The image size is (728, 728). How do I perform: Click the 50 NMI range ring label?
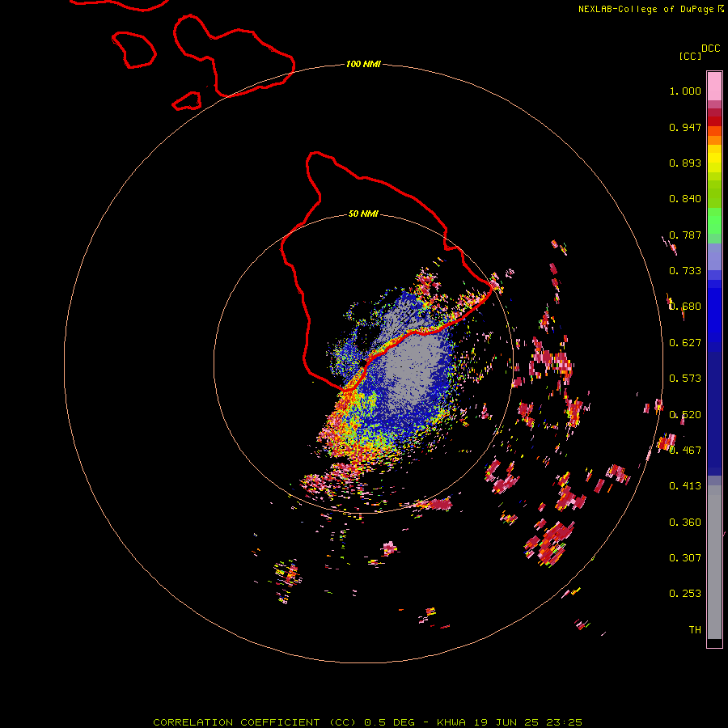tap(363, 214)
